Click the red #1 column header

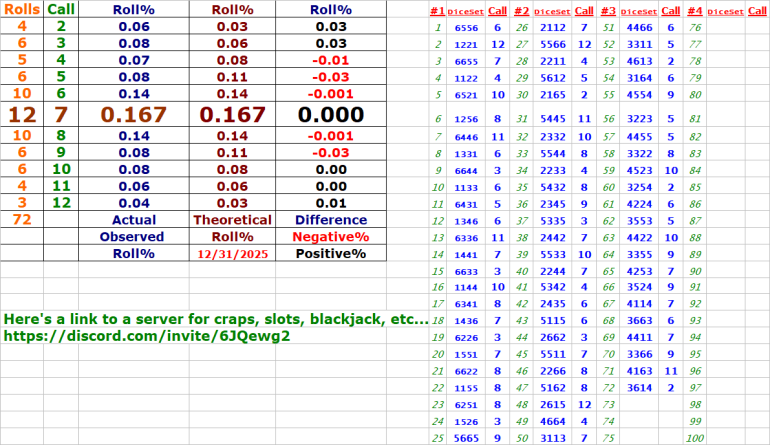tap(436, 10)
